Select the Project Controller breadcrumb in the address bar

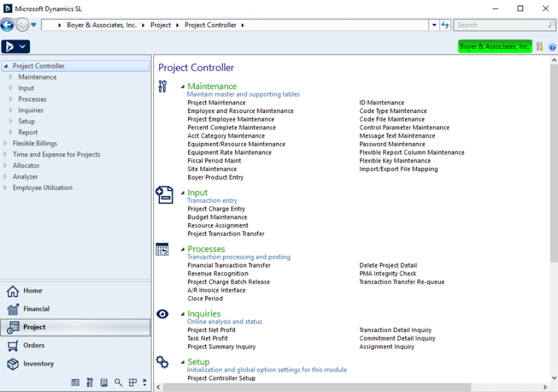(210, 25)
